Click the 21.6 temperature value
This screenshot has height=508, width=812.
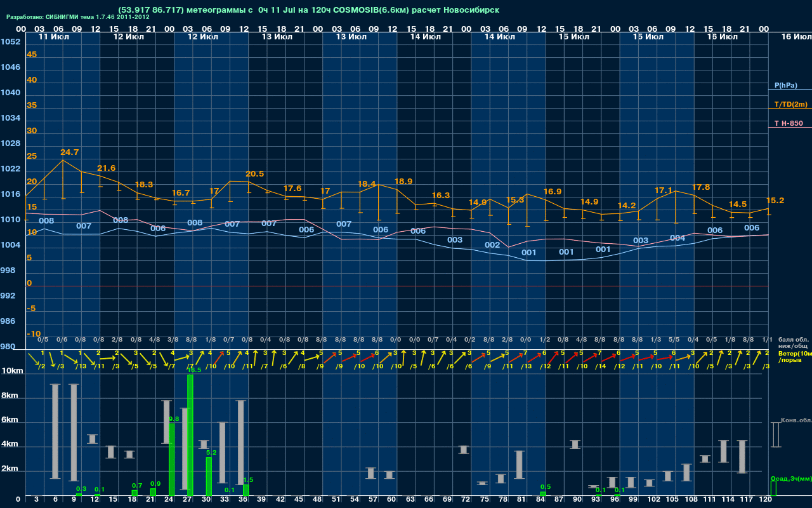coord(106,168)
